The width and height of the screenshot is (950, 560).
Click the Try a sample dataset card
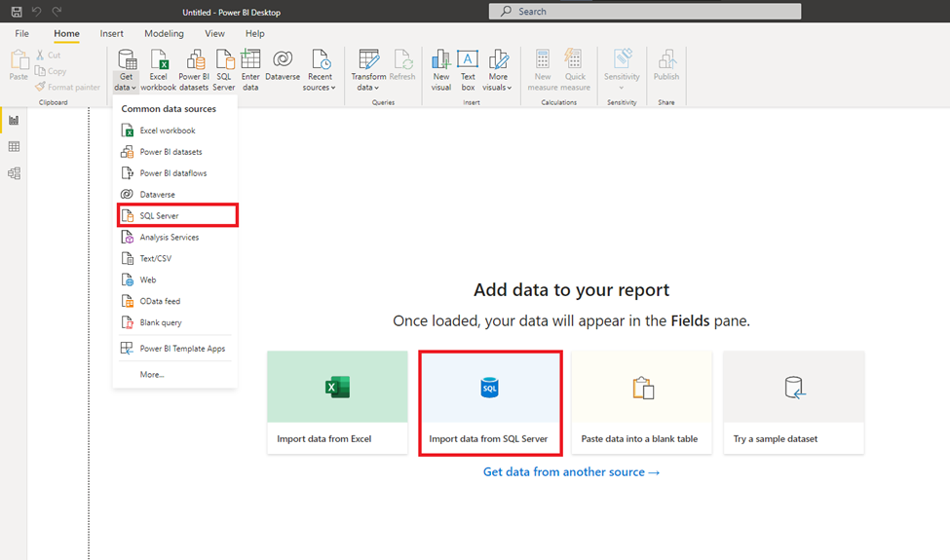click(794, 402)
